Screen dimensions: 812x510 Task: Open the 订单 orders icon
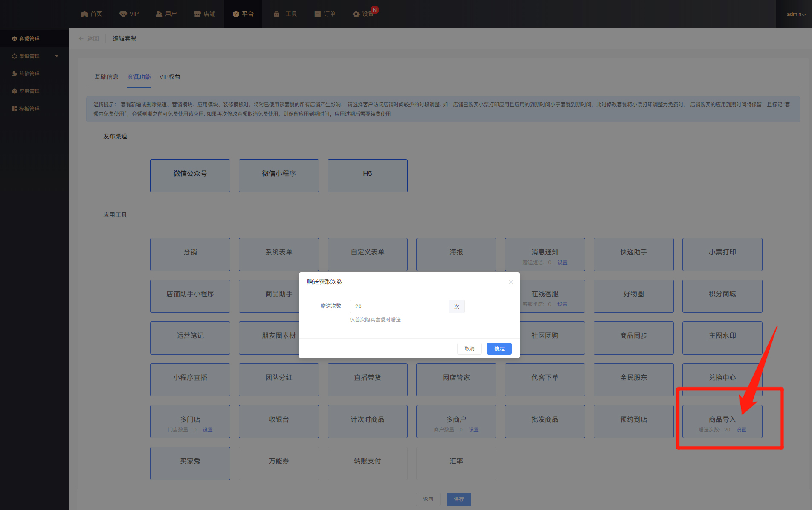pyautogui.click(x=317, y=14)
